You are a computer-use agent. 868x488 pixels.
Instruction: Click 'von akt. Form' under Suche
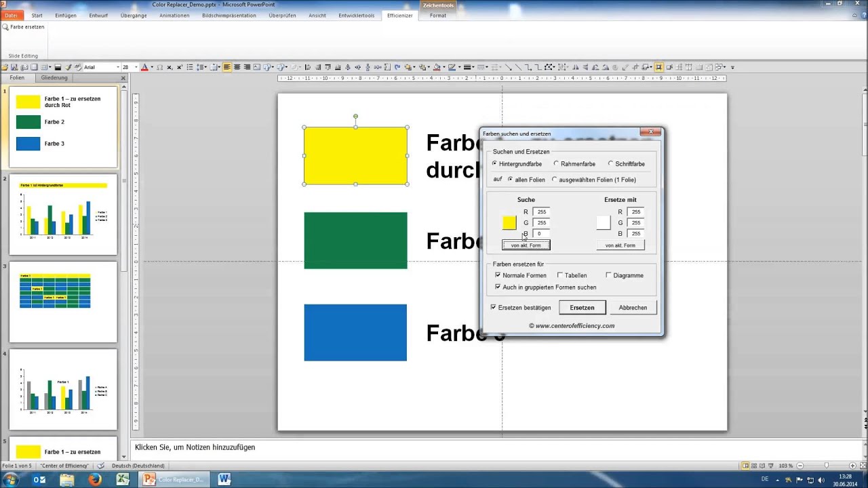click(526, 245)
